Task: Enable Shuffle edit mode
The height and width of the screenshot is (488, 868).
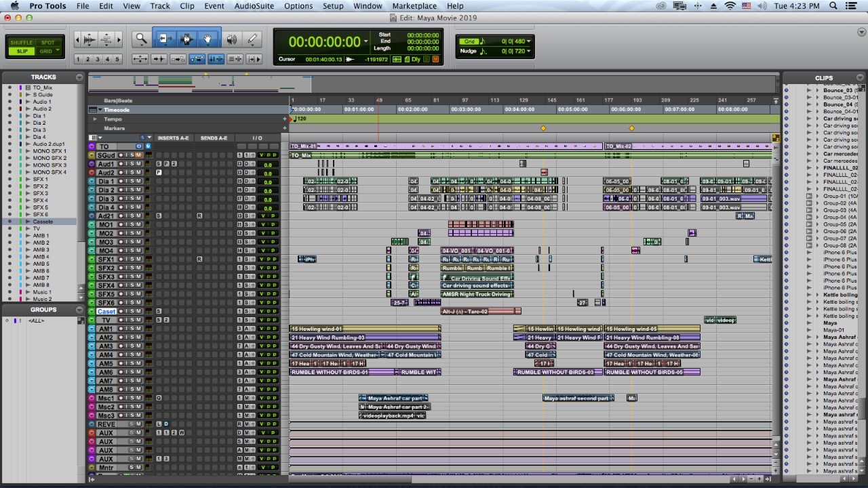Action: [22, 43]
